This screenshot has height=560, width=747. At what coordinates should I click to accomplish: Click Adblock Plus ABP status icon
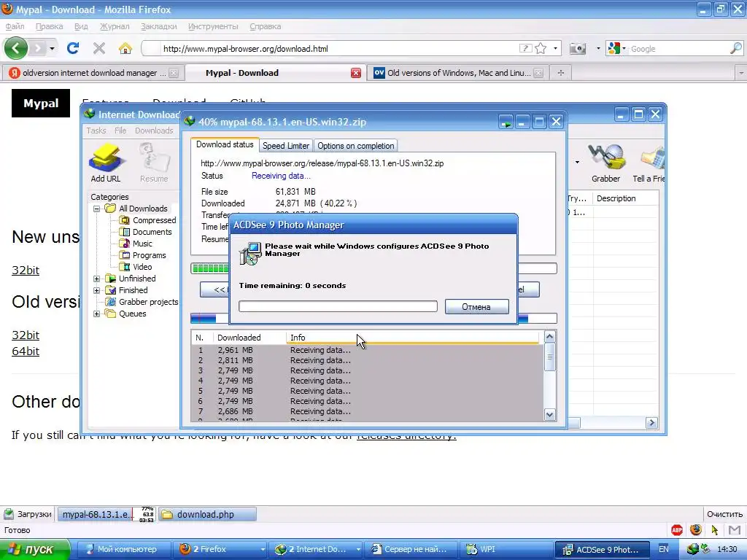click(676, 529)
